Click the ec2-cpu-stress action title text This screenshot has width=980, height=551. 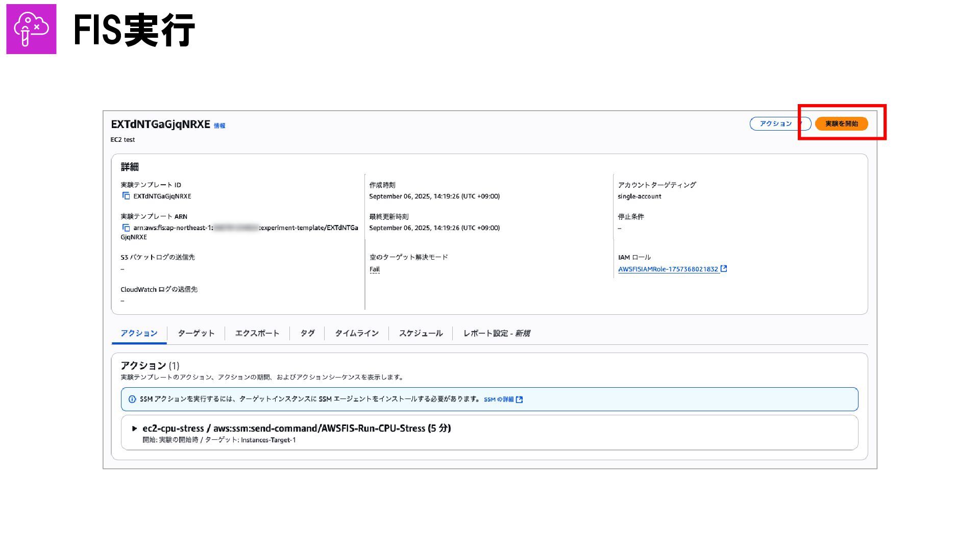click(x=297, y=429)
